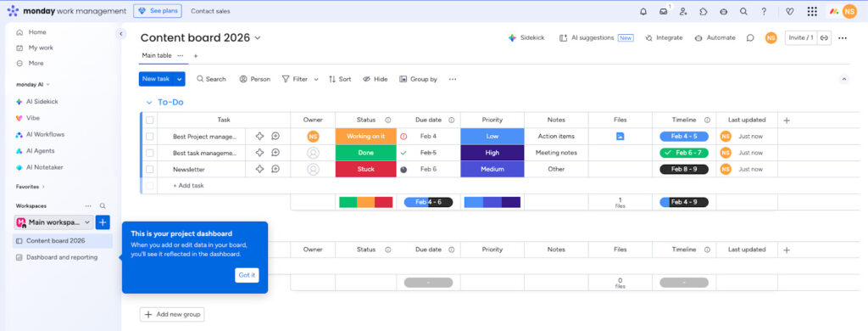The height and width of the screenshot is (331, 868).
Task: Click the Status column info icon in To-Do
Action: click(x=387, y=120)
